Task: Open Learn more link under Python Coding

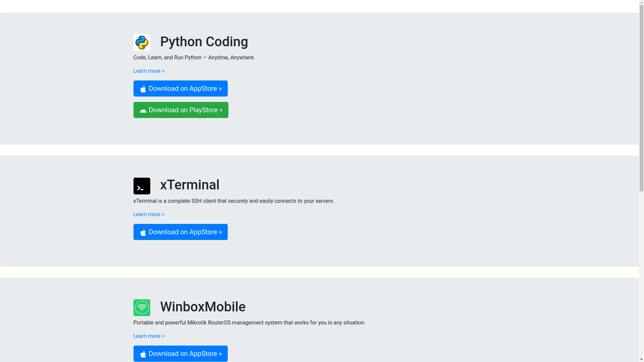Action: click(149, 71)
